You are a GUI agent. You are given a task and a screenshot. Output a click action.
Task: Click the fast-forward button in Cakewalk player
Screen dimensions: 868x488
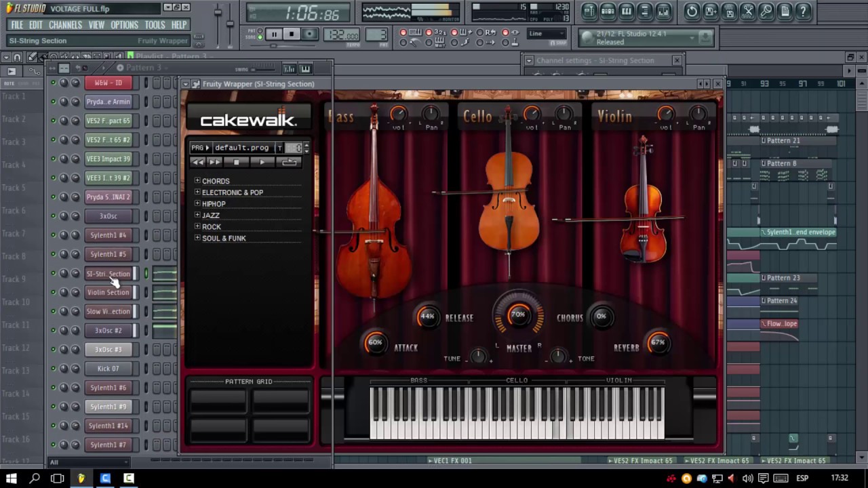pyautogui.click(x=214, y=162)
